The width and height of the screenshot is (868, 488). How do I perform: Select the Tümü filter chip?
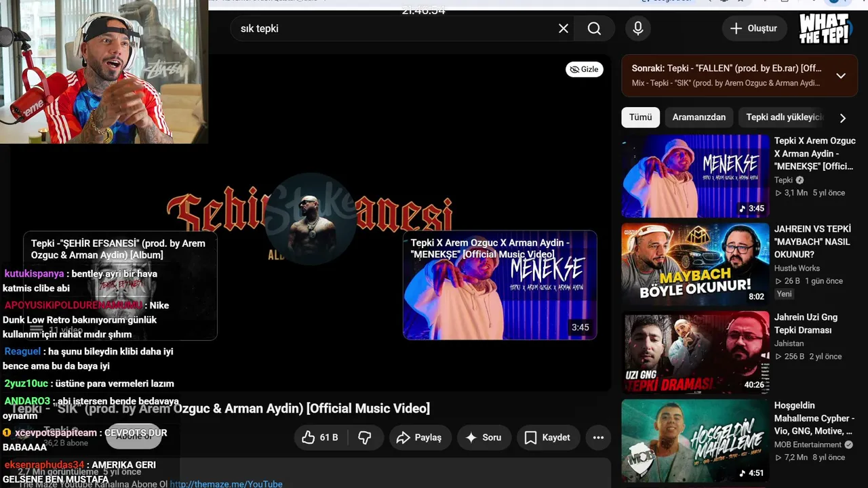tap(640, 117)
